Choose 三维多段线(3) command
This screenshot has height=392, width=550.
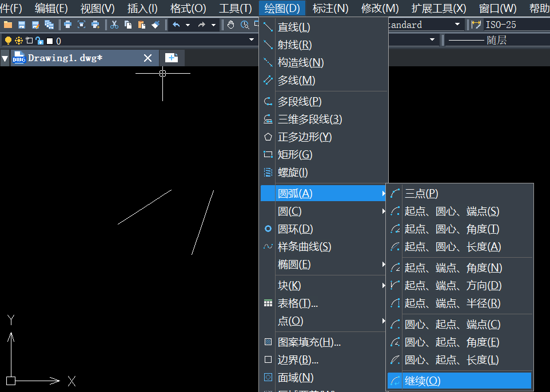pyautogui.click(x=324, y=119)
